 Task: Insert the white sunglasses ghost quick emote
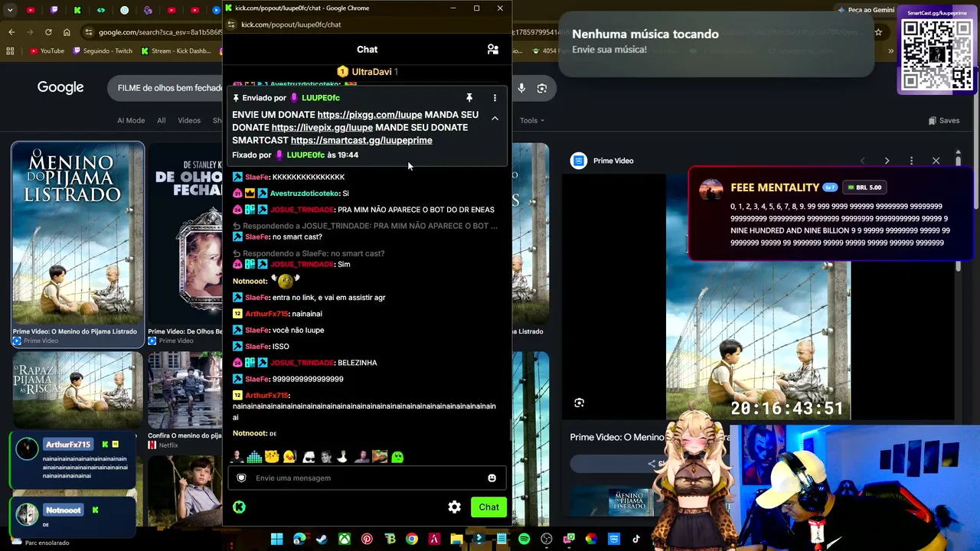click(x=309, y=457)
